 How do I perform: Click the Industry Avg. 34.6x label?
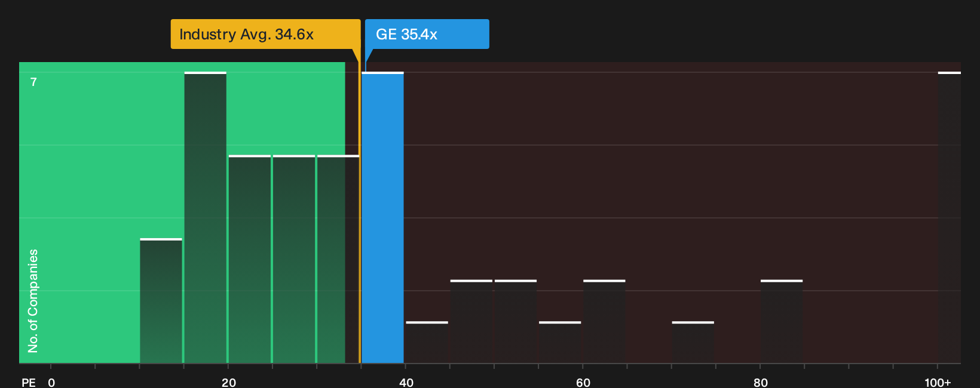pos(265,34)
